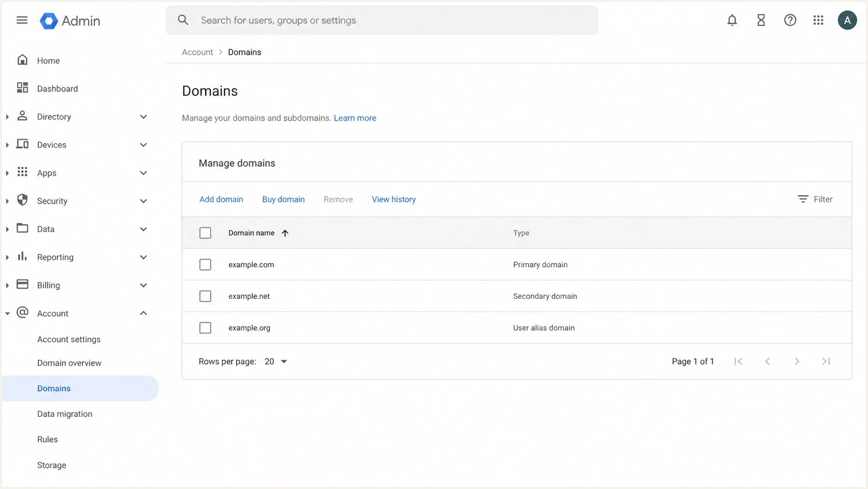Viewport: 868px width, 489px height.
Task: Click the Billing card icon
Action: [x=22, y=284]
